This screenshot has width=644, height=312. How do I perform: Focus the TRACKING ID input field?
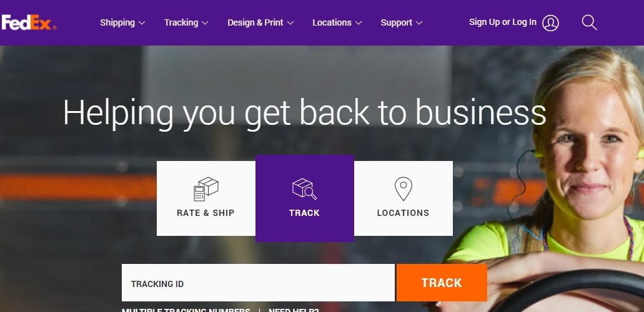(258, 283)
